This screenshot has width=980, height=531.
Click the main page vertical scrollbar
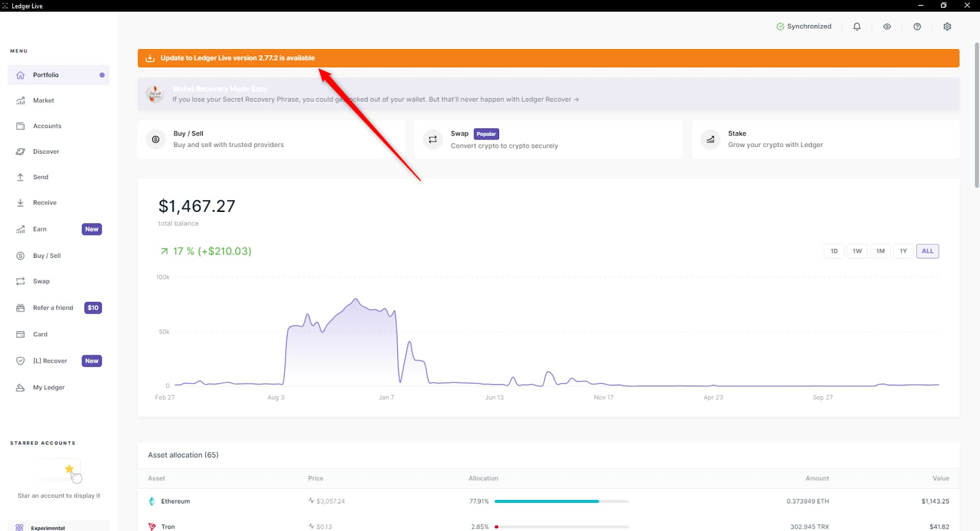[976, 115]
